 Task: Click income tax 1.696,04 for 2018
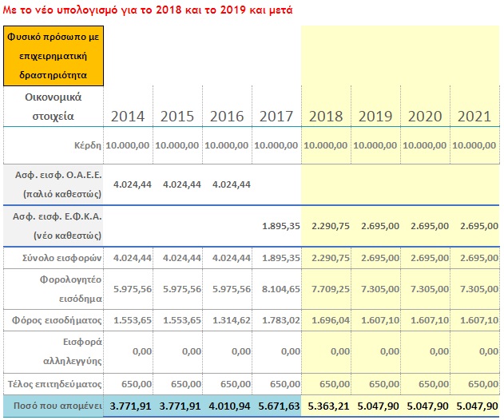[331, 320]
